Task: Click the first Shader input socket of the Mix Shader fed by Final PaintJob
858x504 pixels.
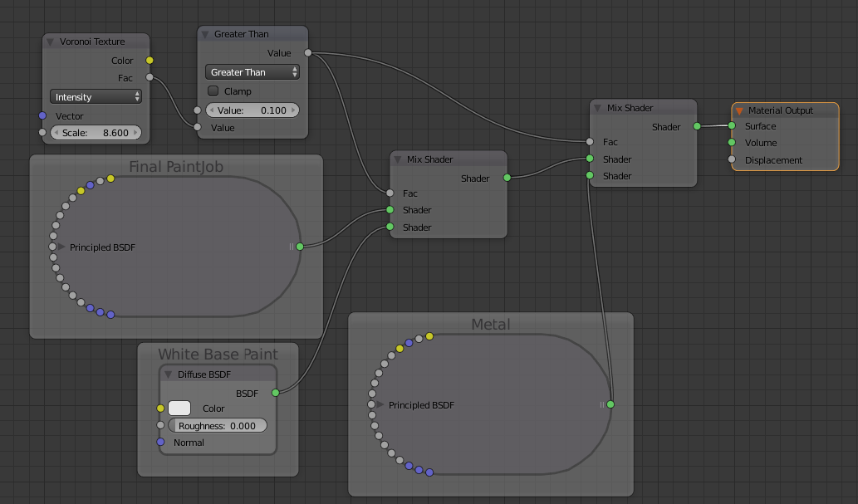Action: pyautogui.click(x=390, y=209)
